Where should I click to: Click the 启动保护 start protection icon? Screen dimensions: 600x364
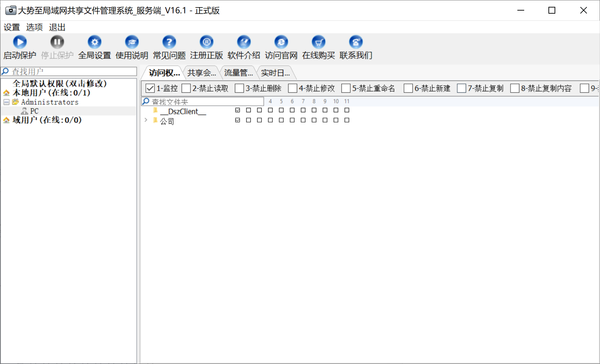pyautogui.click(x=20, y=42)
